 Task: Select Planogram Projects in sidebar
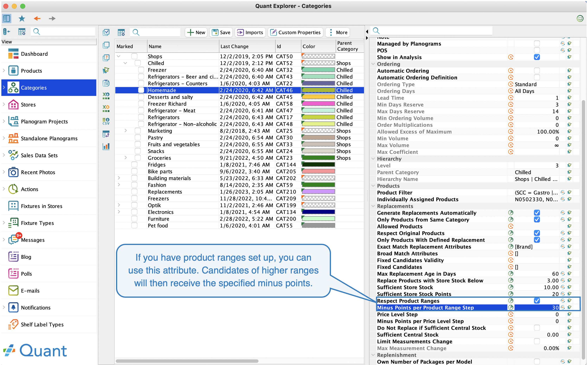(x=49, y=121)
